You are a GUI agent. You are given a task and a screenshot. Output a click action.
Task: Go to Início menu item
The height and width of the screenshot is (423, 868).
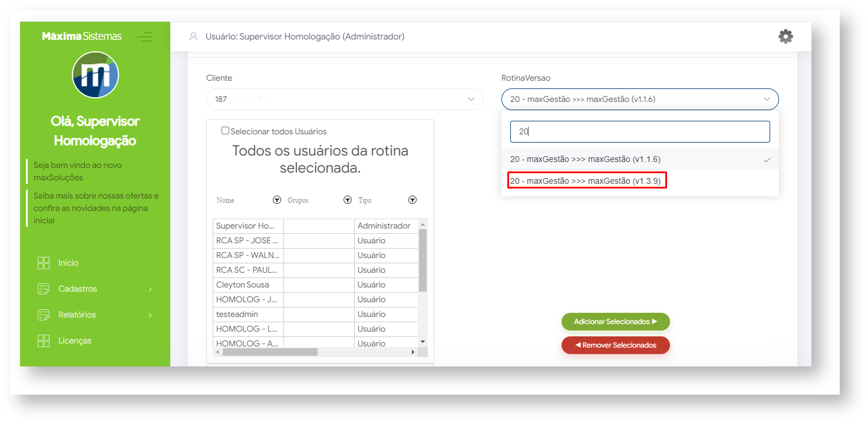click(68, 263)
